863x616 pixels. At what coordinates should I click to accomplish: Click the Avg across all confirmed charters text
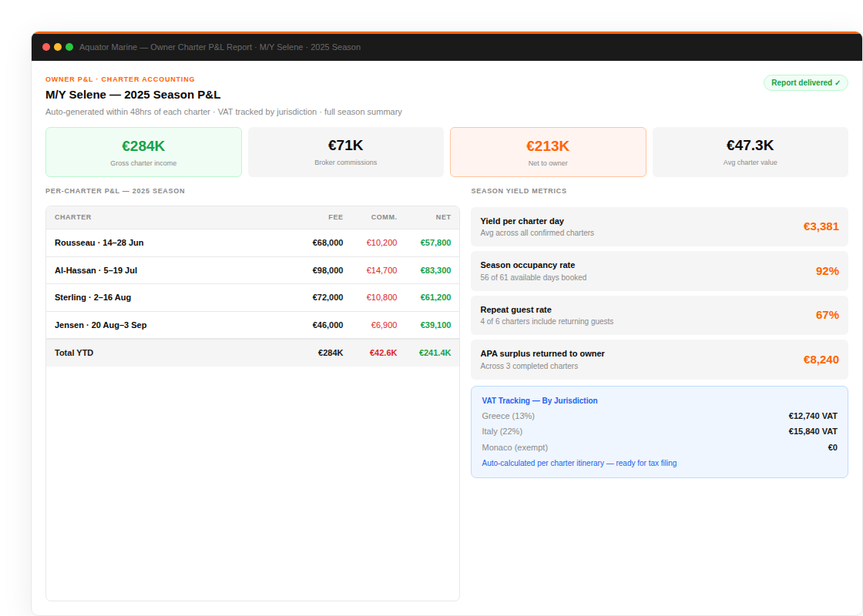(537, 233)
